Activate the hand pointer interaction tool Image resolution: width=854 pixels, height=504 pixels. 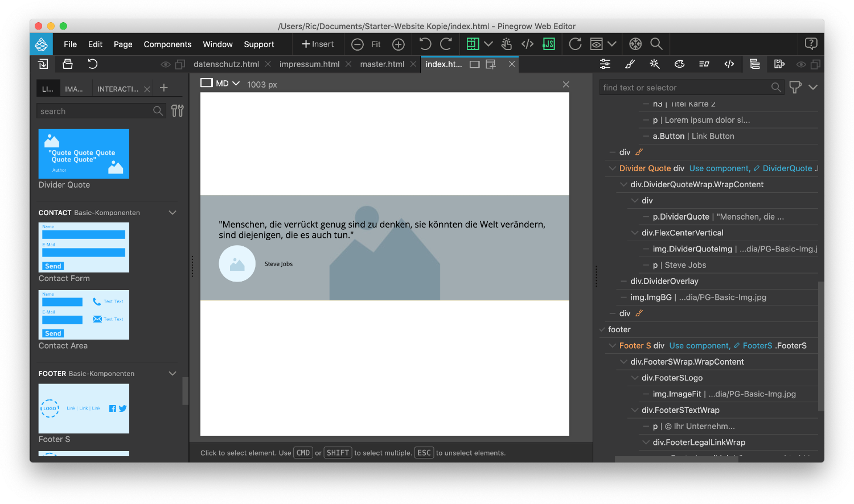coord(507,44)
